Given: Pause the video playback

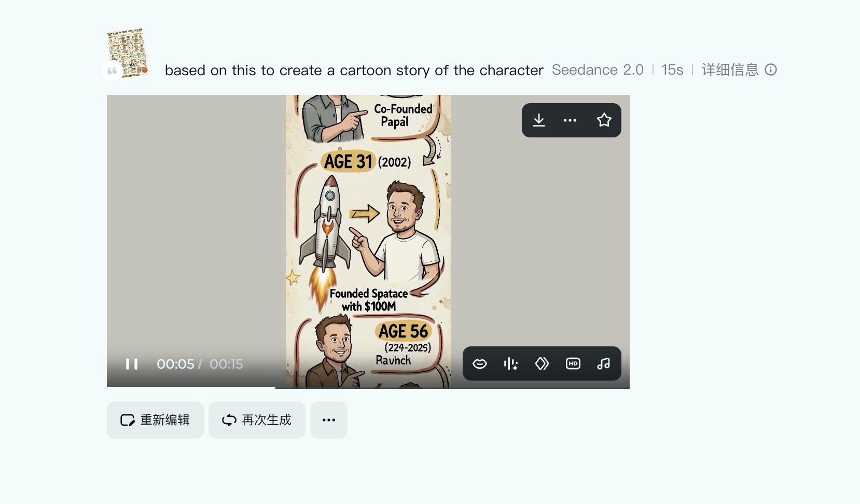Looking at the screenshot, I should click(132, 364).
